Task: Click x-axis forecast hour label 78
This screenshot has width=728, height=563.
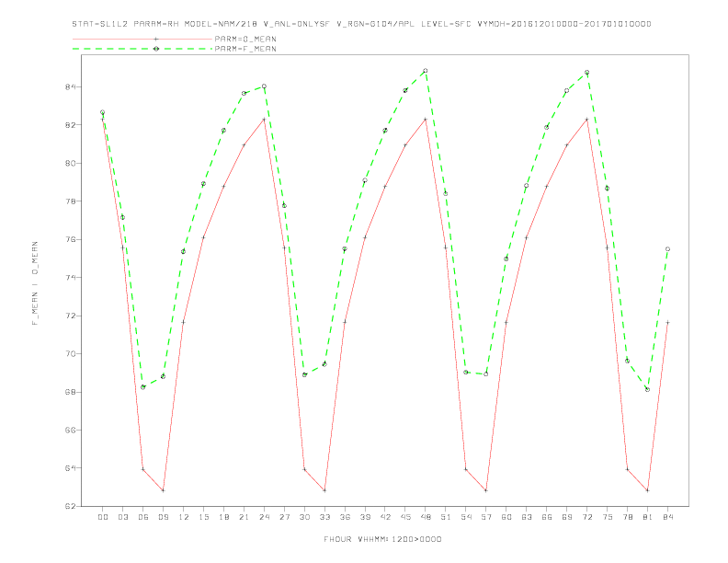Action: point(627,517)
